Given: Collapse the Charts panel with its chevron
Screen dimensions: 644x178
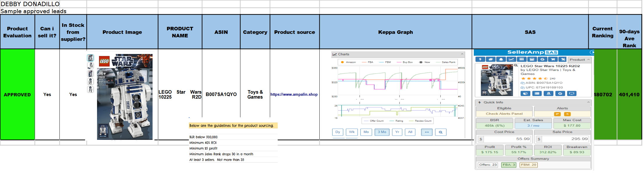Looking at the screenshot, I should tap(462, 54).
